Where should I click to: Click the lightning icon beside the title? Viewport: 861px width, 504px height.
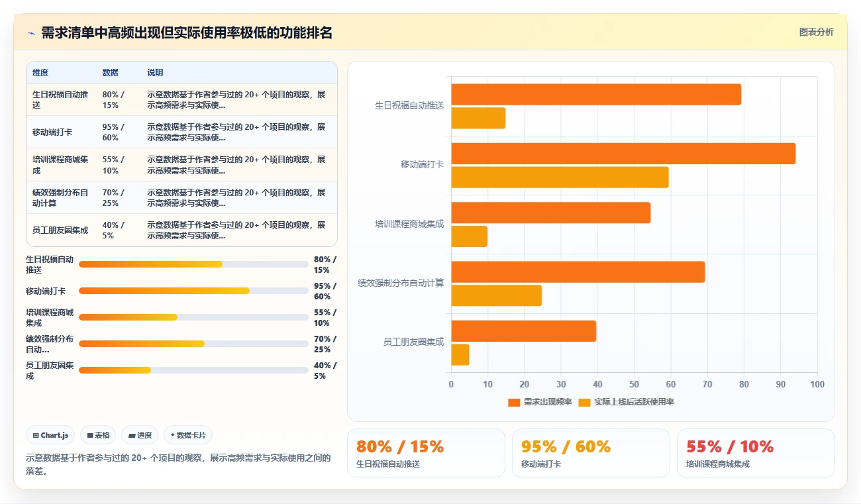[x=31, y=33]
